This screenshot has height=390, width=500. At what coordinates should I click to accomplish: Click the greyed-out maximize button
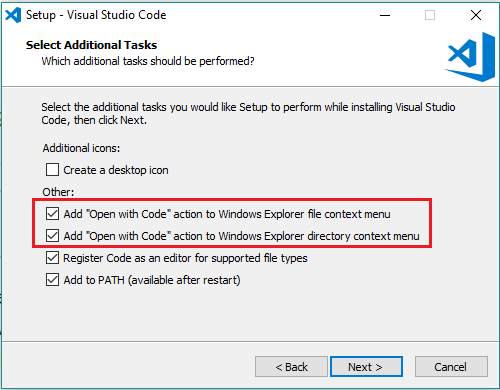point(430,15)
